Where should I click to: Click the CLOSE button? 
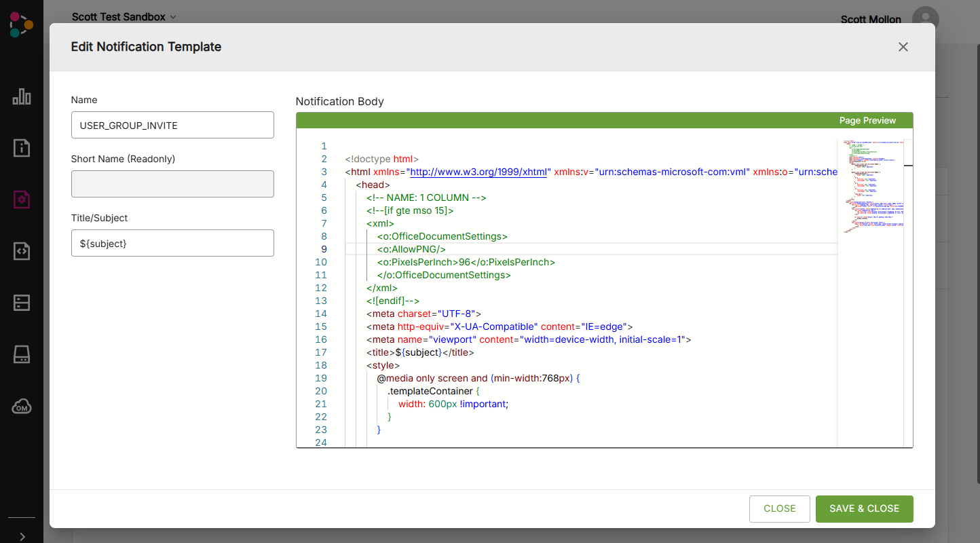tap(780, 509)
